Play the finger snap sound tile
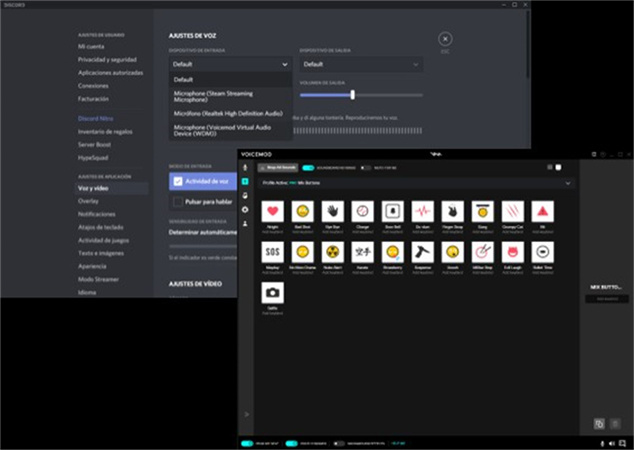Screen dimensions: 634x450 [x=452, y=211]
